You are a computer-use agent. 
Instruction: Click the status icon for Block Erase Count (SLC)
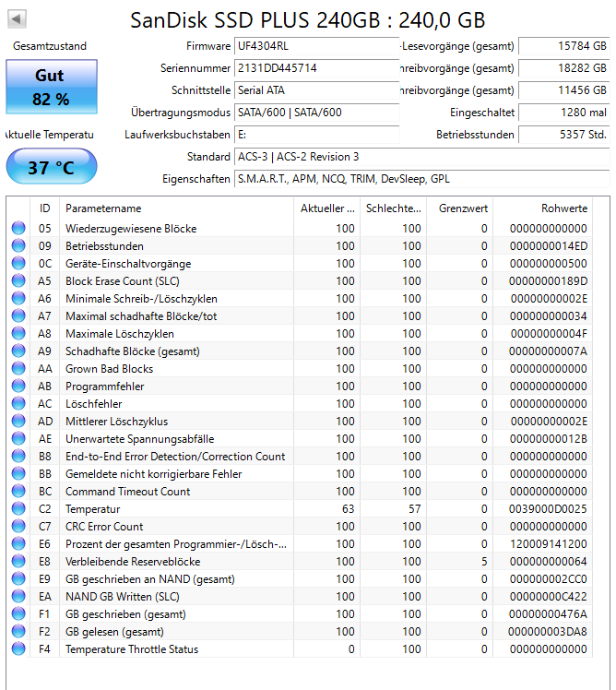pos(18,280)
